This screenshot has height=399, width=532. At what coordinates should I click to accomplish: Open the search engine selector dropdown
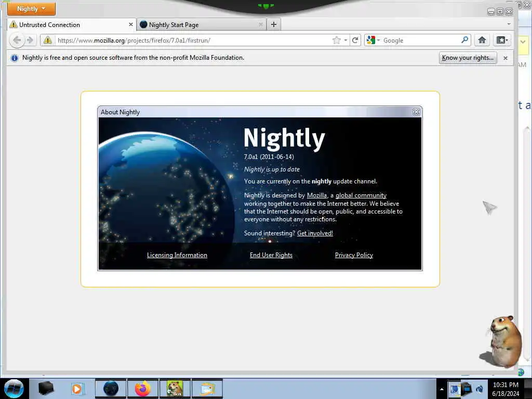tap(373, 41)
